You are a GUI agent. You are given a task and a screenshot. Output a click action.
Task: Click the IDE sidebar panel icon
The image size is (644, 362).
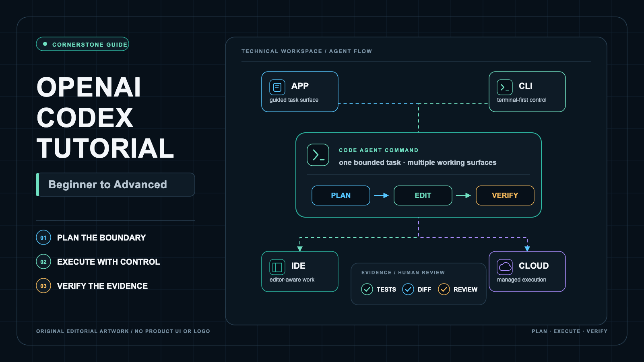(277, 267)
